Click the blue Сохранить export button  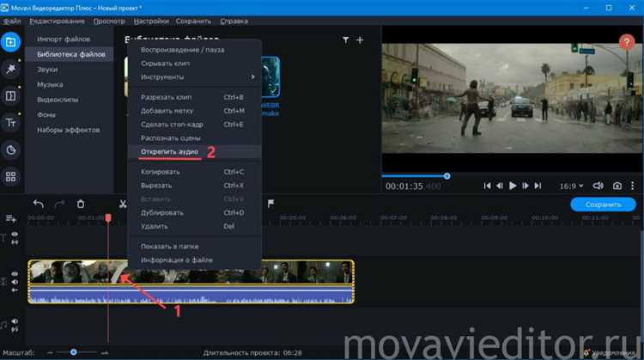(x=603, y=204)
